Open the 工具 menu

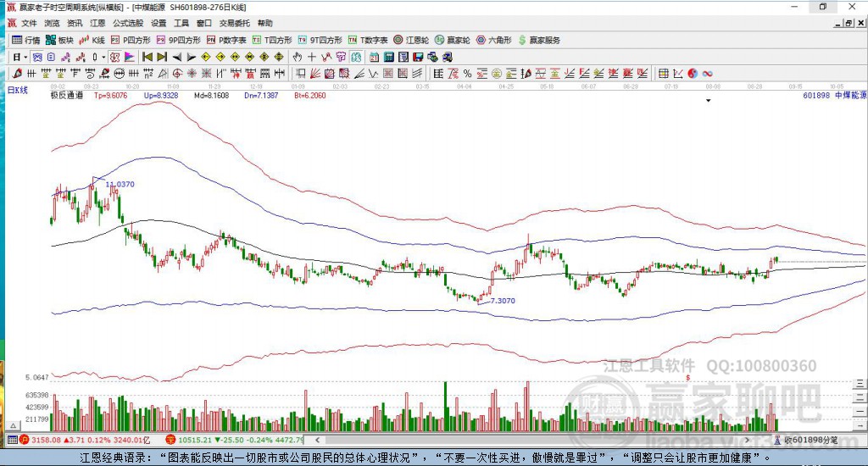click(181, 23)
